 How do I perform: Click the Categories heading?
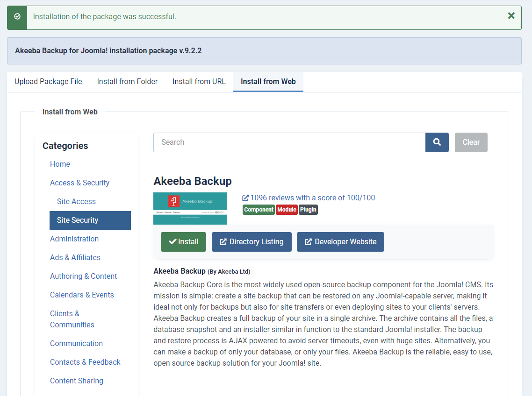click(x=65, y=146)
